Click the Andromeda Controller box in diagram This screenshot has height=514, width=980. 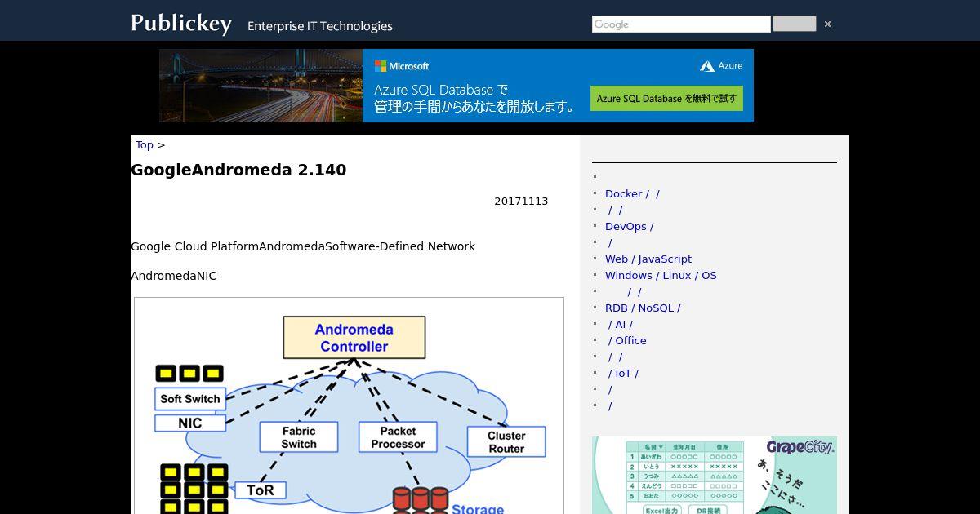pyautogui.click(x=354, y=338)
